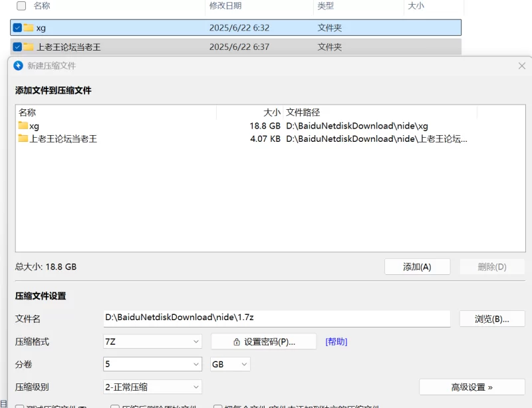Open the 压缩格式 7Z dropdown

tap(152, 341)
